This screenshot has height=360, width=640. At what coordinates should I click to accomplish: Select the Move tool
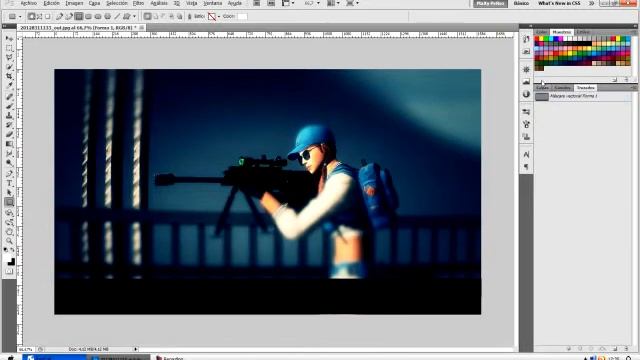9,38
